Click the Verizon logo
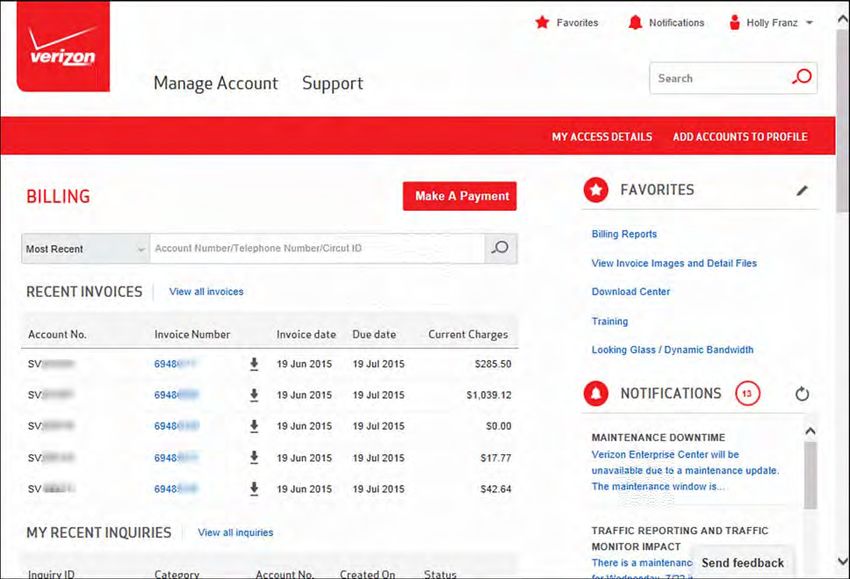The height and width of the screenshot is (579, 850). click(x=63, y=46)
